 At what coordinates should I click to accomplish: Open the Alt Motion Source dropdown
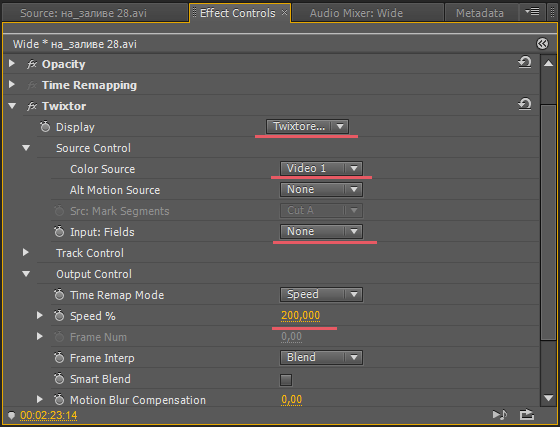[x=321, y=189]
